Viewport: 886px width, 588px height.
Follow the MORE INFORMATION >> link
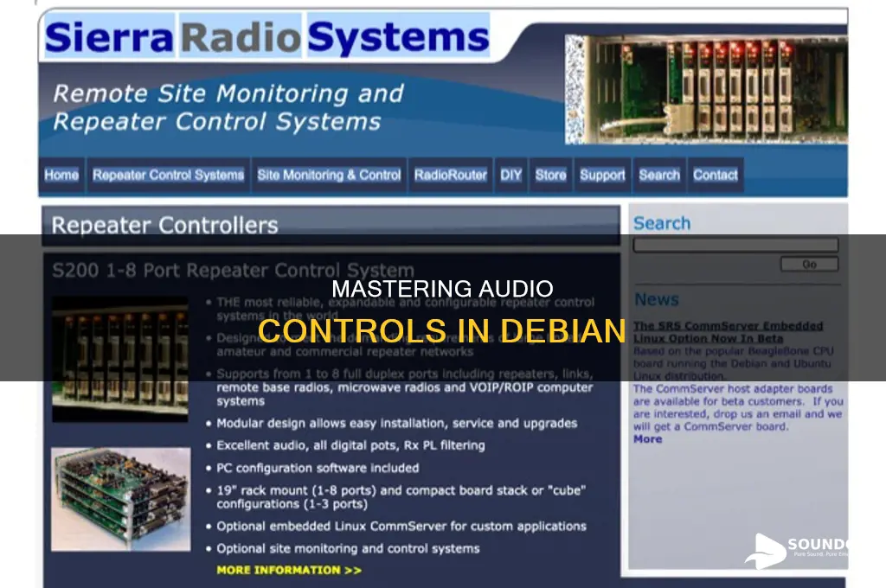coord(289,570)
